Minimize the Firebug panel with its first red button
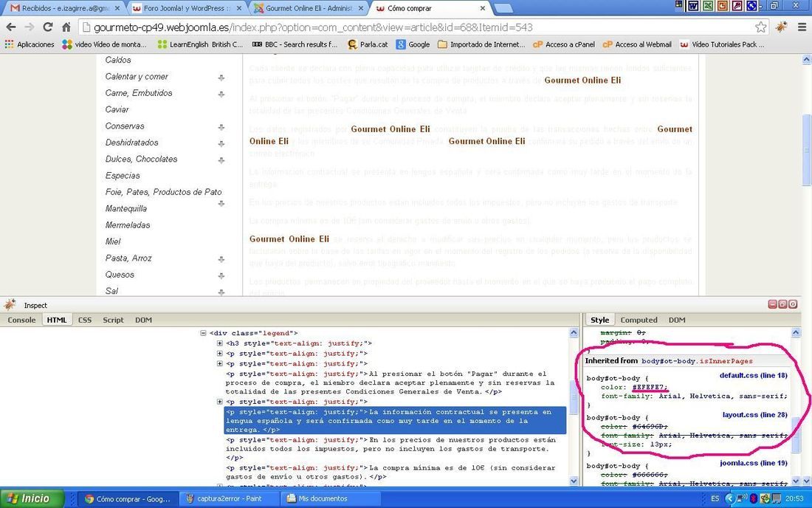 pos(772,304)
